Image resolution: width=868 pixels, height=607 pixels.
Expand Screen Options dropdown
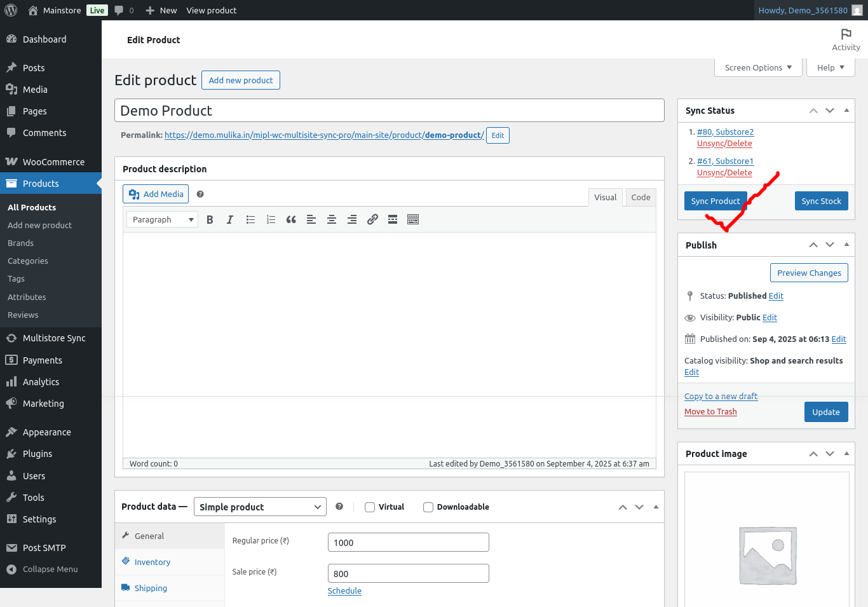(x=758, y=67)
